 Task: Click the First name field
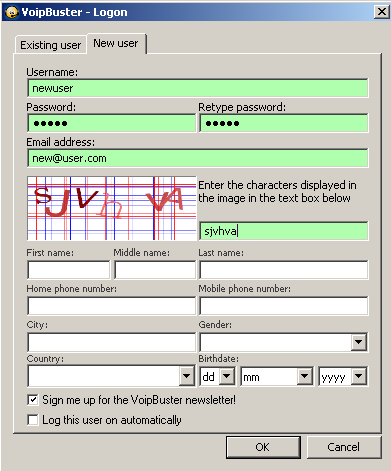click(69, 270)
